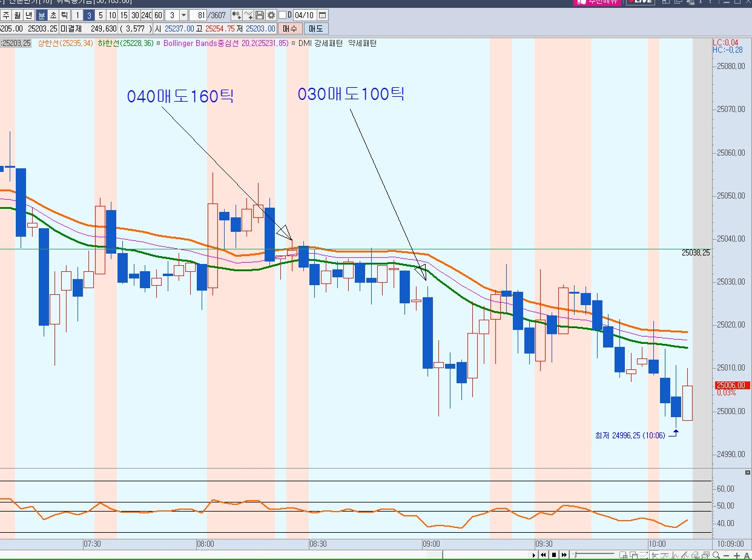752x560 pixels.
Task: Open chart settings gear icon
Action: tap(271, 15)
